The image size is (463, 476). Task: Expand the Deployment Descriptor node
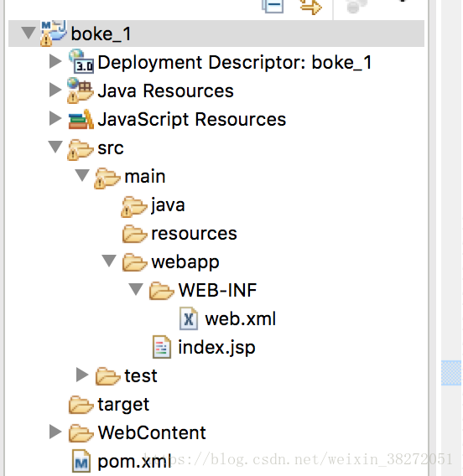(55, 61)
